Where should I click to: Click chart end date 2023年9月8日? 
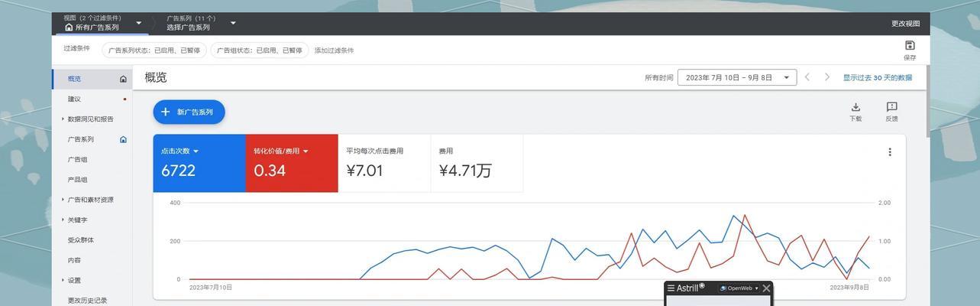pos(849,288)
